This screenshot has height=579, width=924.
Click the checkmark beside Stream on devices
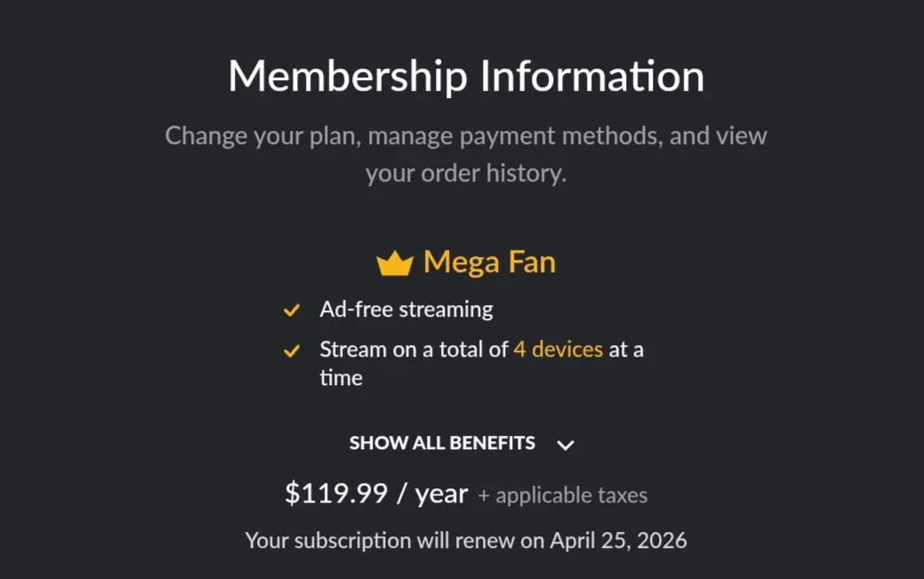point(292,350)
